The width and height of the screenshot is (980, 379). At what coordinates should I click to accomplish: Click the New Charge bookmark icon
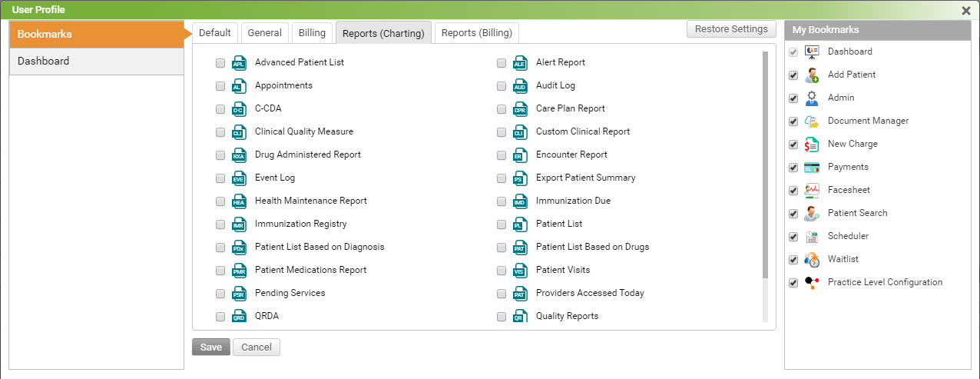(812, 145)
